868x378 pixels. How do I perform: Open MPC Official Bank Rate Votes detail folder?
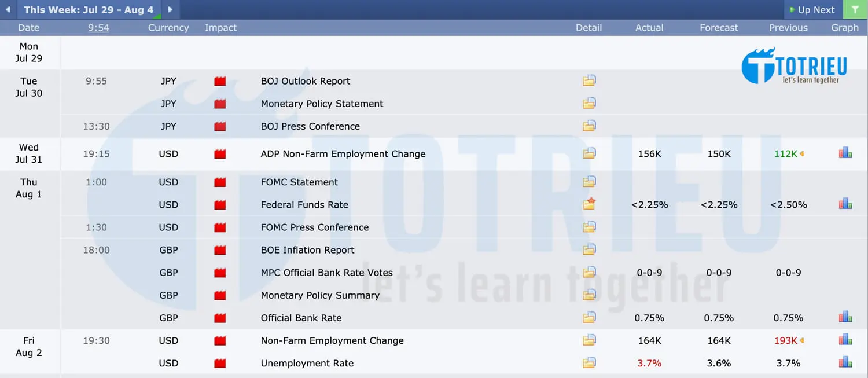pos(589,272)
